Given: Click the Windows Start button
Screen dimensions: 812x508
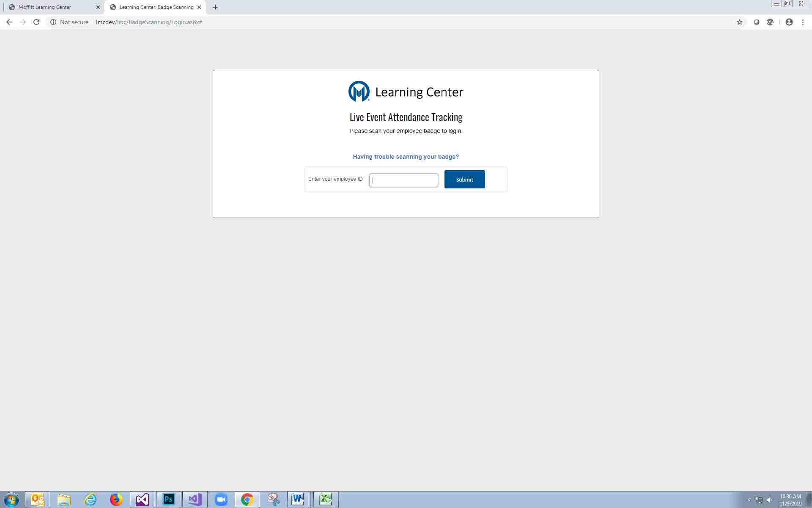Looking at the screenshot, I should 11,500.
